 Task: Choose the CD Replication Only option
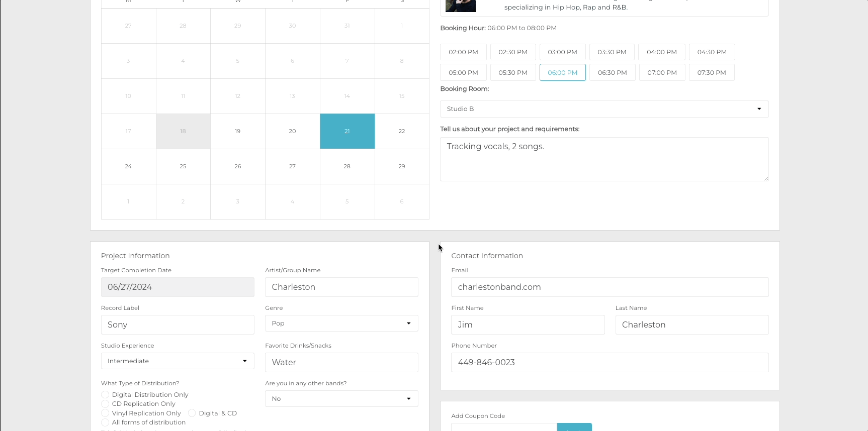pos(105,404)
